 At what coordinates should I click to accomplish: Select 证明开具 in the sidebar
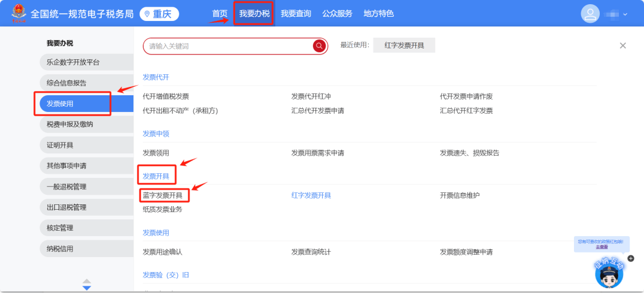pyautogui.click(x=60, y=145)
